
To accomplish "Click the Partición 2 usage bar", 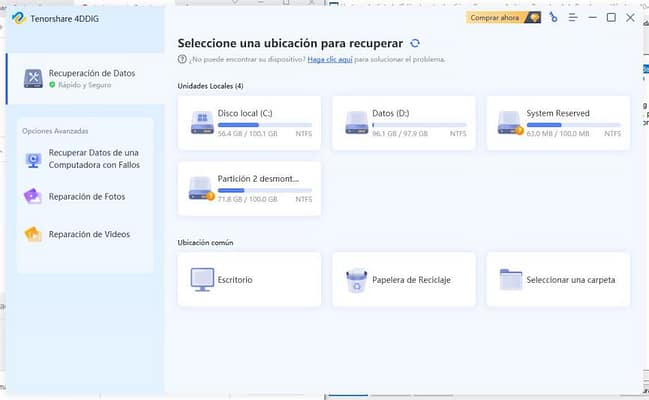I will (265, 190).
